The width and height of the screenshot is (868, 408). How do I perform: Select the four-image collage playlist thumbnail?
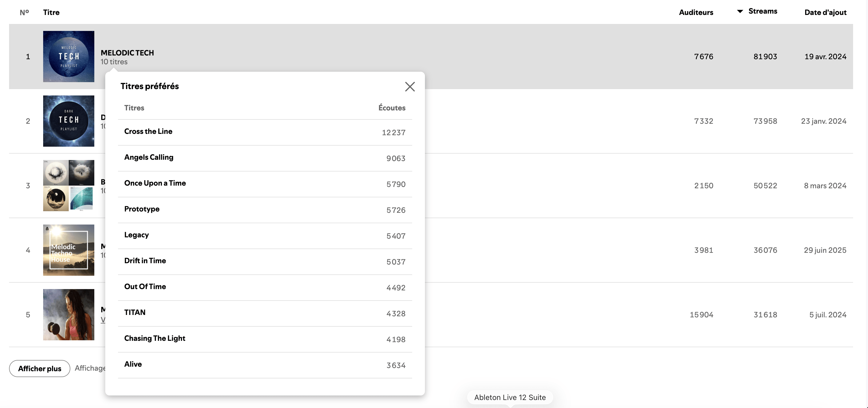pos(69,185)
